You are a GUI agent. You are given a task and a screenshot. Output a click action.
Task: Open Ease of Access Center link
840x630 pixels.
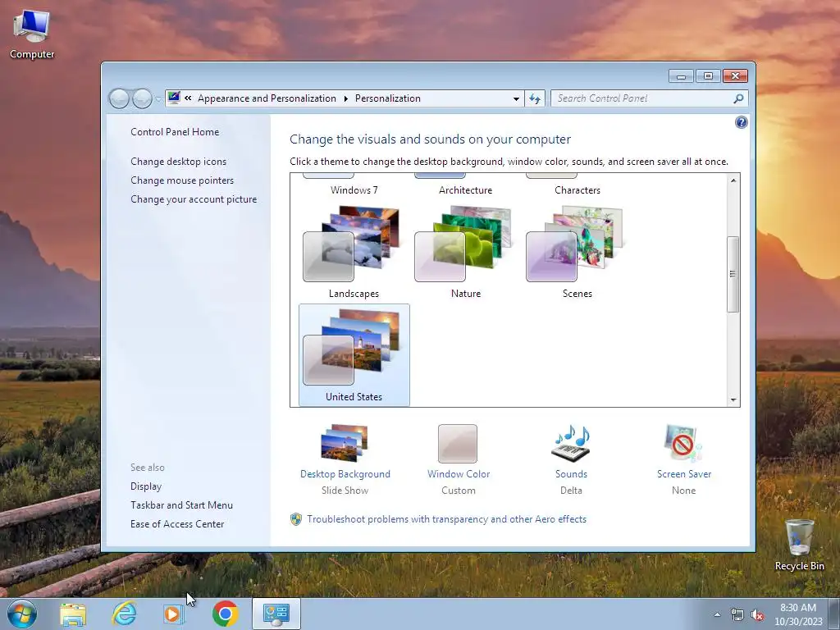pyautogui.click(x=177, y=524)
